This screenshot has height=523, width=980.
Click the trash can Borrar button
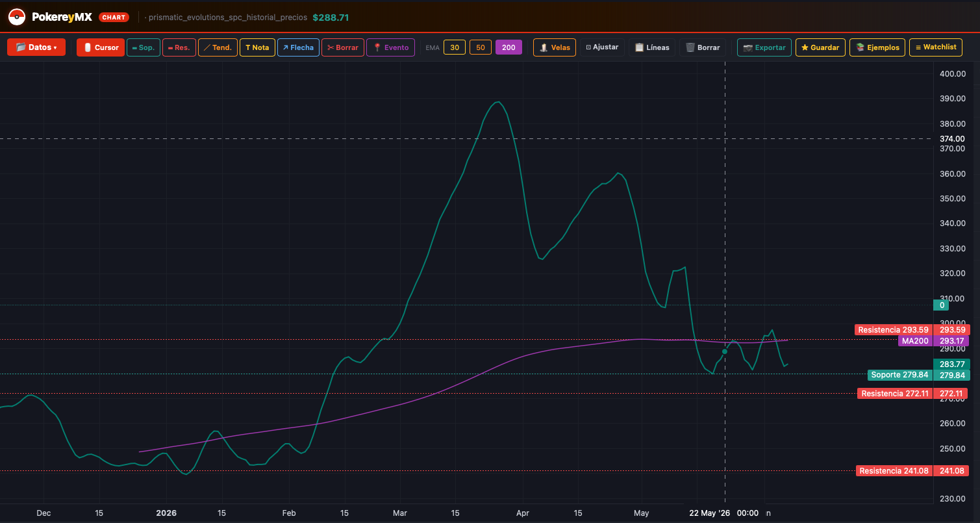[x=703, y=47]
